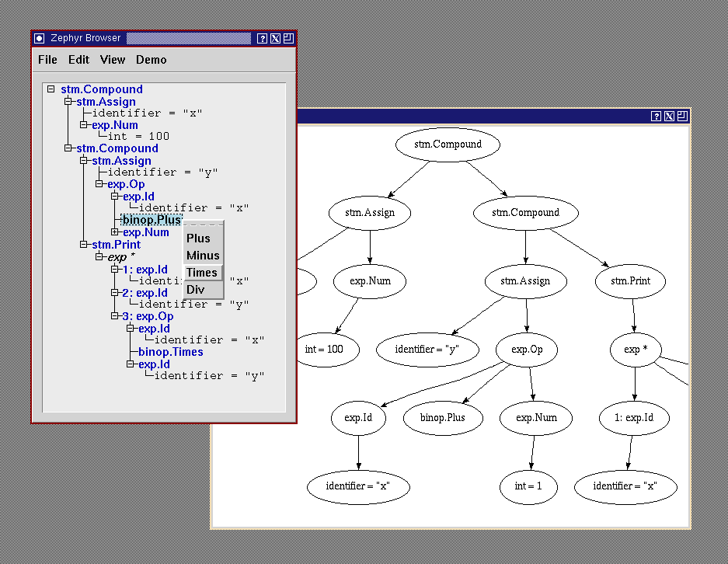Image resolution: width=728 pixels, height=564 pixels.
Task: Open the Edit menu
Action: pyautogui.click(x=78, y=60)
